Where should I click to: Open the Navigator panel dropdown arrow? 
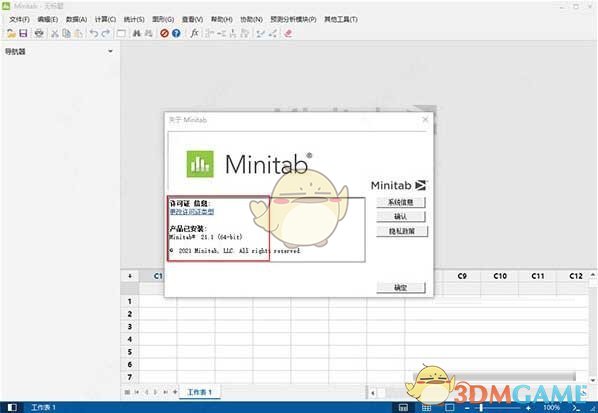pyautogui.click(x=110, y=51)
